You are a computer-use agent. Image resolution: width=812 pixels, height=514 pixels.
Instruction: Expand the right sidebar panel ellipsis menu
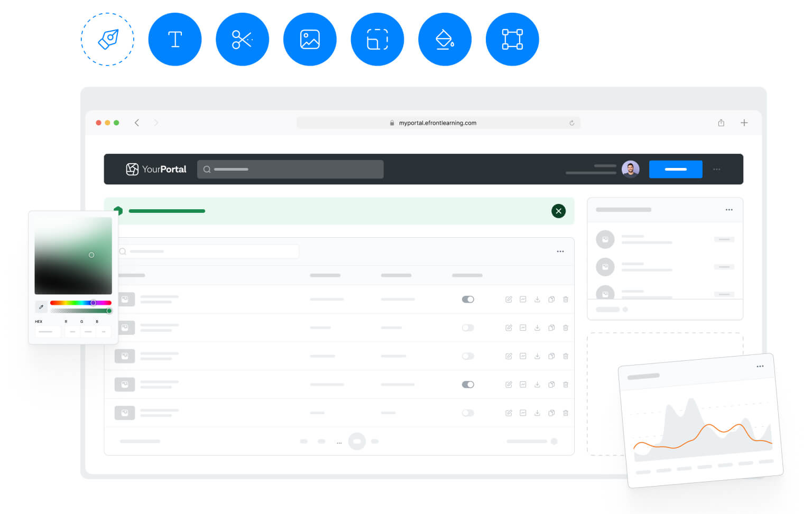729,210
